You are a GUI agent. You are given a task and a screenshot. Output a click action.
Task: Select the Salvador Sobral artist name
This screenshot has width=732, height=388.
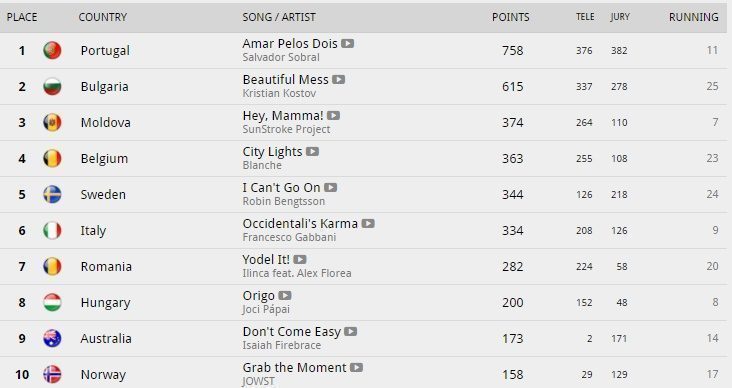pos(281,57)
